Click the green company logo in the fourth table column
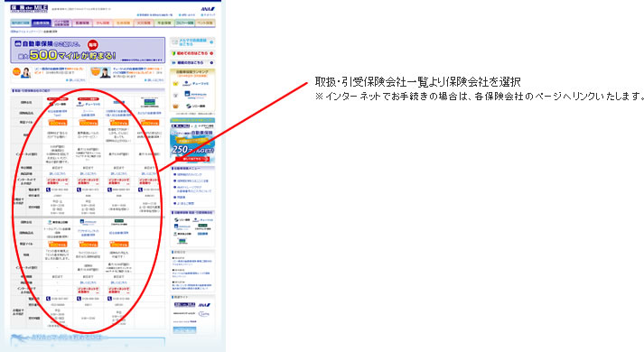The image size is (644, 352). [150, 101]
